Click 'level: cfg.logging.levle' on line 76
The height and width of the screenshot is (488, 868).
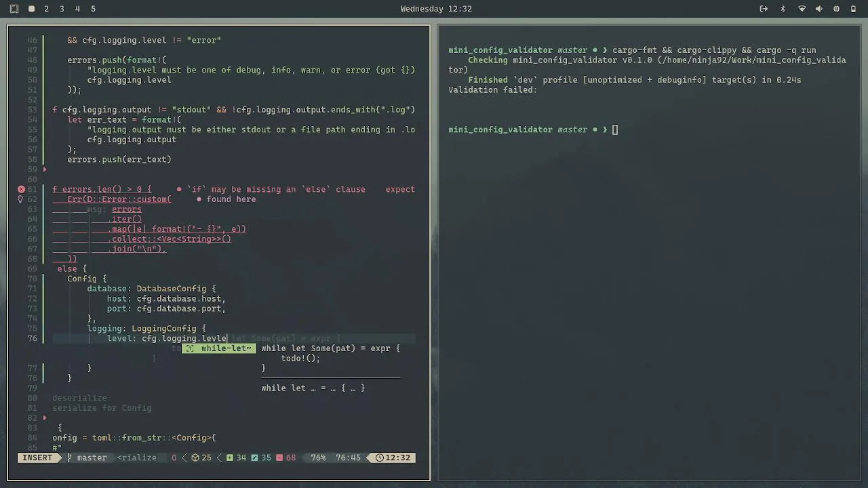click(167, 338)
